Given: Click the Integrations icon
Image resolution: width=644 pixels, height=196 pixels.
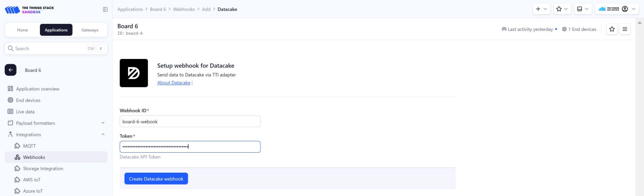Looking at the screenshot, I should [x=10, y=135].
